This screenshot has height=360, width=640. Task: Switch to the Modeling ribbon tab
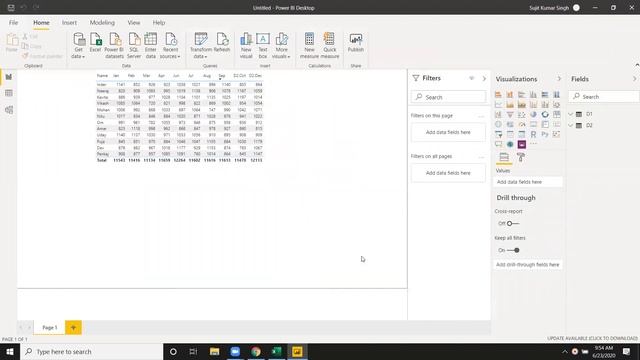(102, 23)
